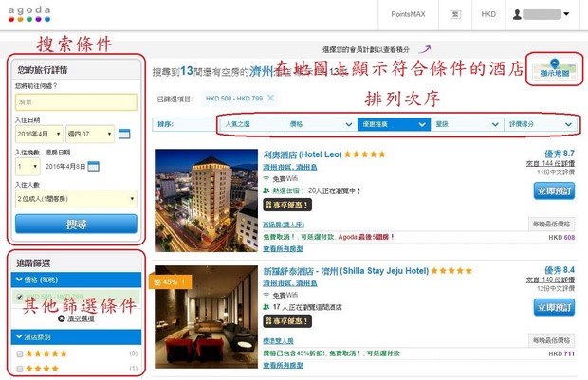The image size is (588, 380).
Task: Open the user account profile icon
Action: click(x=517, y=14)
